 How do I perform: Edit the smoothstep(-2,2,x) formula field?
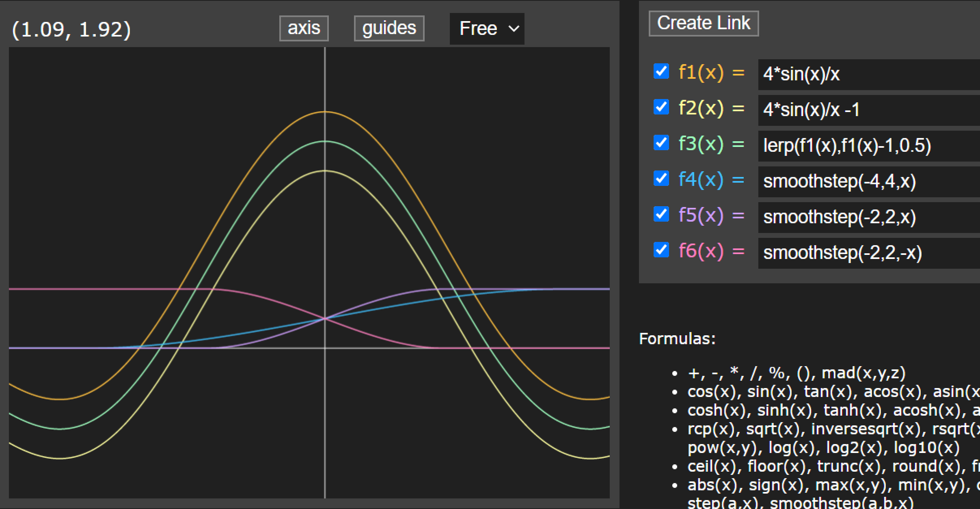869,217
